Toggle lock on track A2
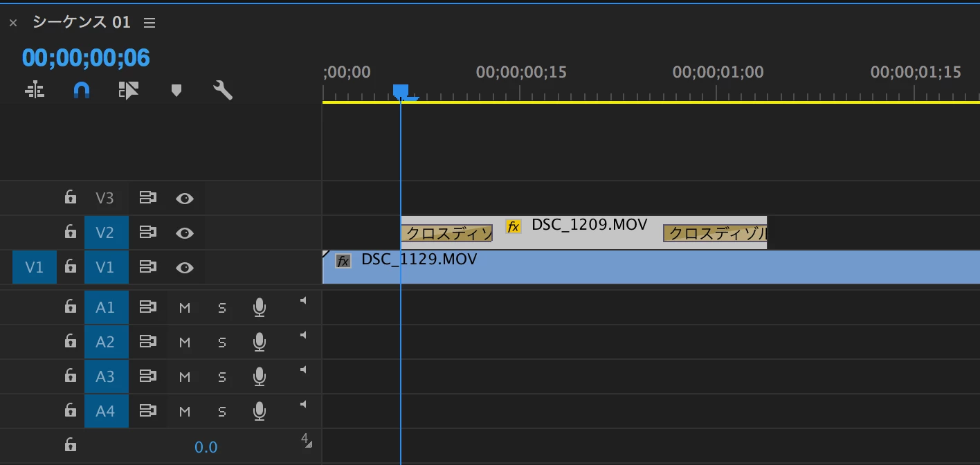 tap(70, 341)
